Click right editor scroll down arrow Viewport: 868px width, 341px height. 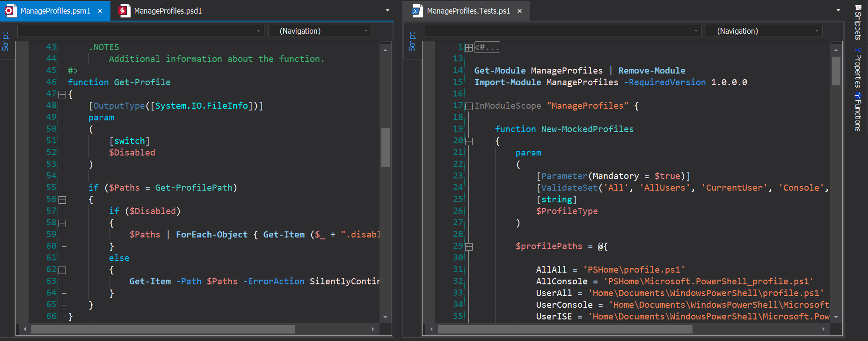coord(836,317)
